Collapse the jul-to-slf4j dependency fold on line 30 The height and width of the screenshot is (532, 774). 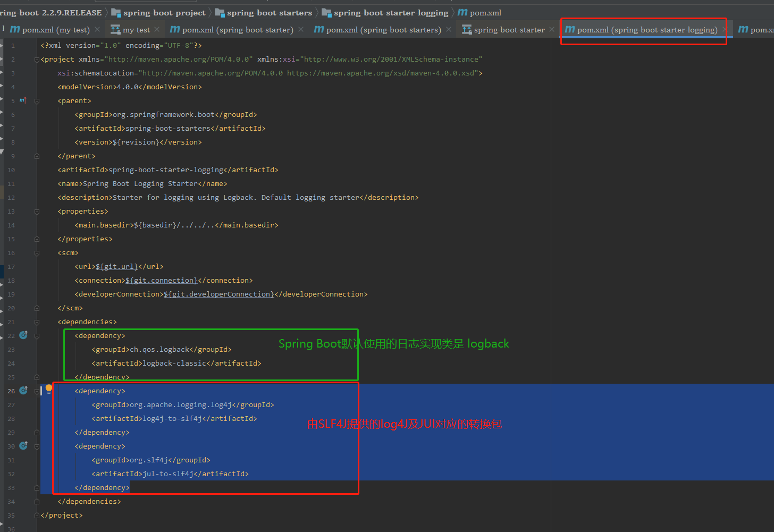[37, 446]
